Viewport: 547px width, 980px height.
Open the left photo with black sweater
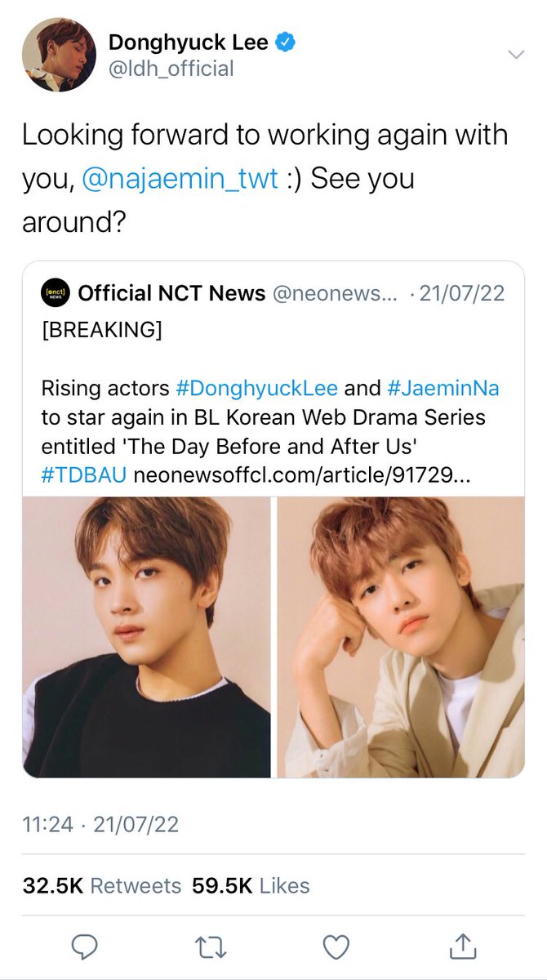click(x=147, y=637)
